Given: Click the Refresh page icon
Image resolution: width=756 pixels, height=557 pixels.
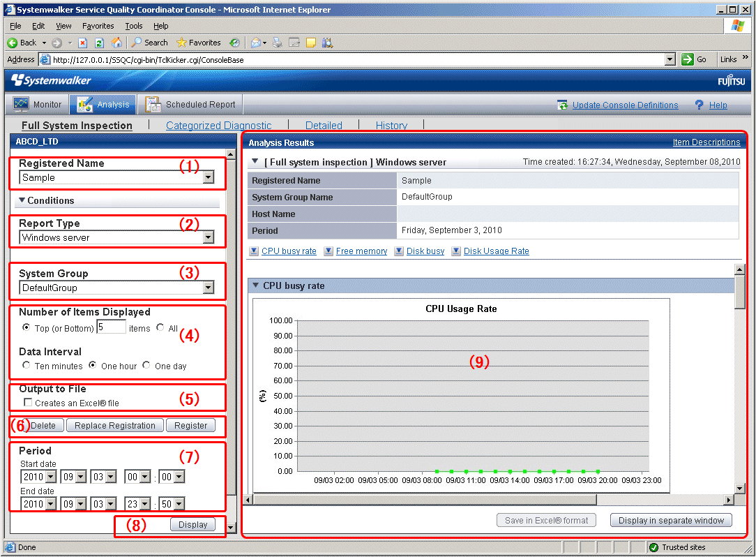Looking at the screenshot, I should pos(99,43).
